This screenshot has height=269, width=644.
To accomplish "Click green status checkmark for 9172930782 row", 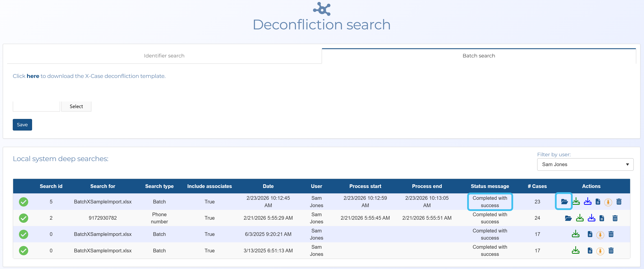I will click(24, 218).
